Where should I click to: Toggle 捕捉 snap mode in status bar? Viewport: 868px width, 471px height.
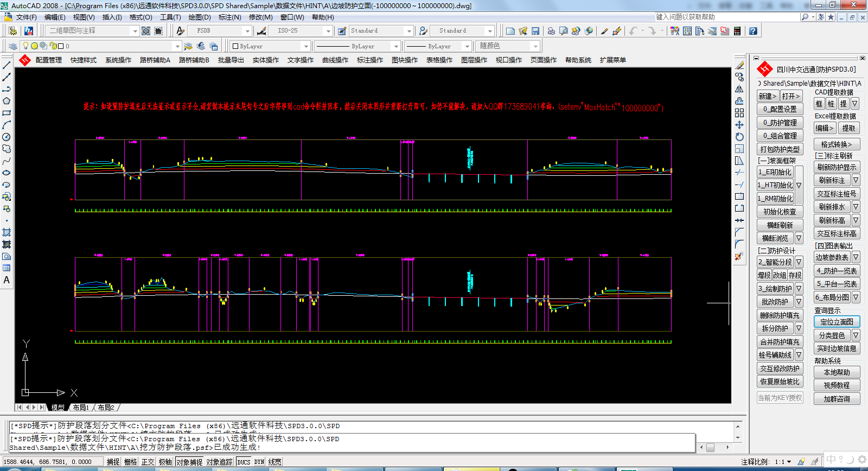113,462
